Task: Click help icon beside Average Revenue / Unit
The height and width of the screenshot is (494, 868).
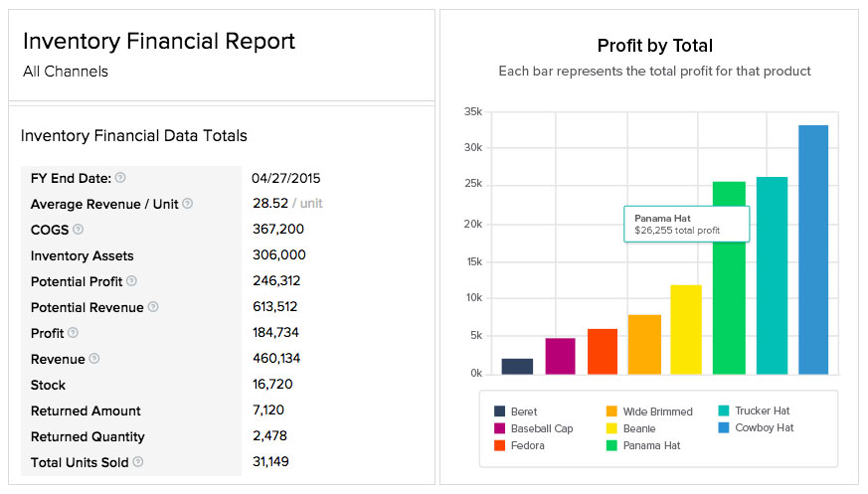Action: (187, 204)
